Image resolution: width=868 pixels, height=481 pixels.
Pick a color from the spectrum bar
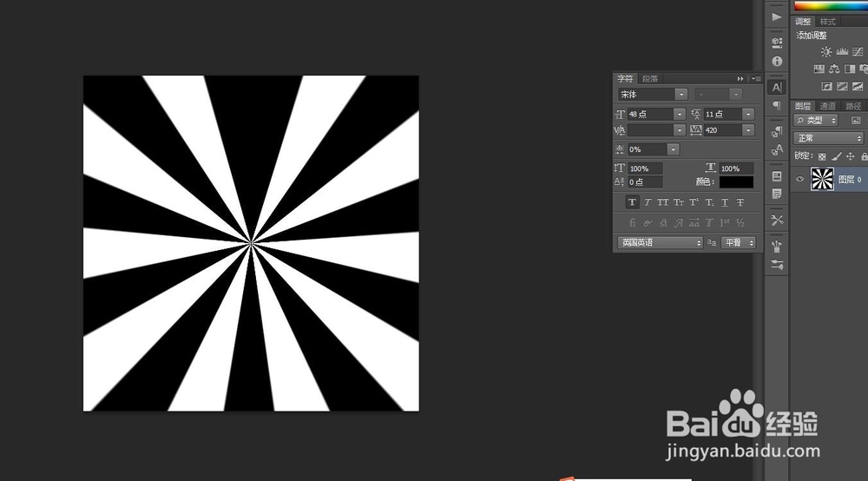point(831,6)
